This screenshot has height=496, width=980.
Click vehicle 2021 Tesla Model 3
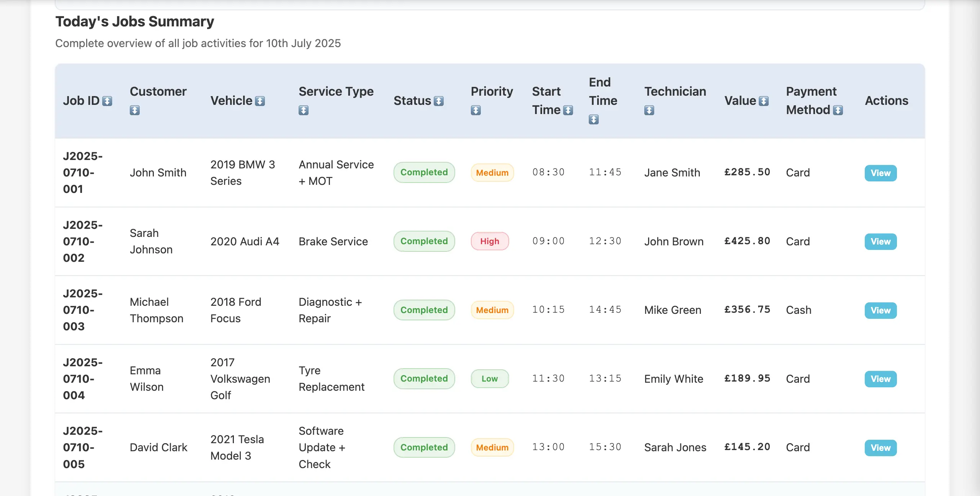click(x=237, y=447)
